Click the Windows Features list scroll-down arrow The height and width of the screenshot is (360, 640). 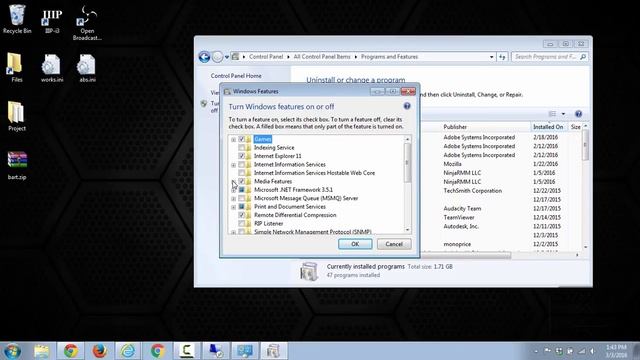pos(407,230)
